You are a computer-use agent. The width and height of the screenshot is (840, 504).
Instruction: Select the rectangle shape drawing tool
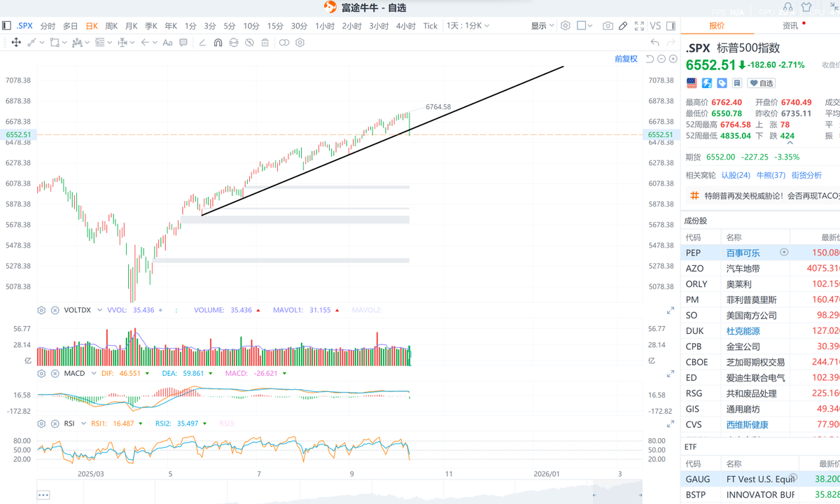click(55, 43)
